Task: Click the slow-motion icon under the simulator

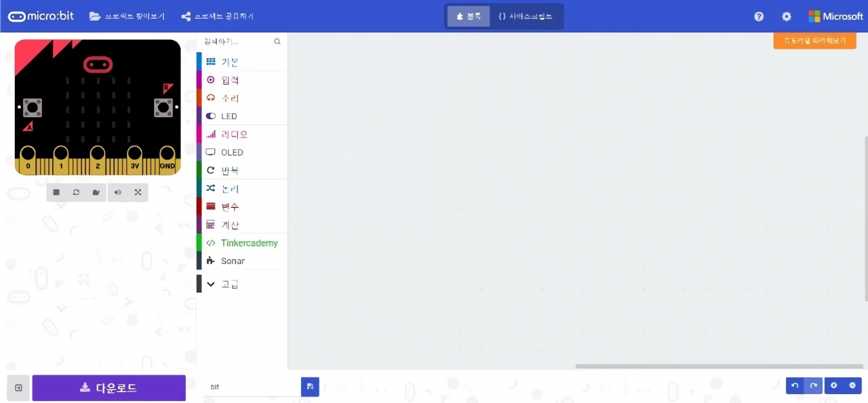Action: pos(96,192)
